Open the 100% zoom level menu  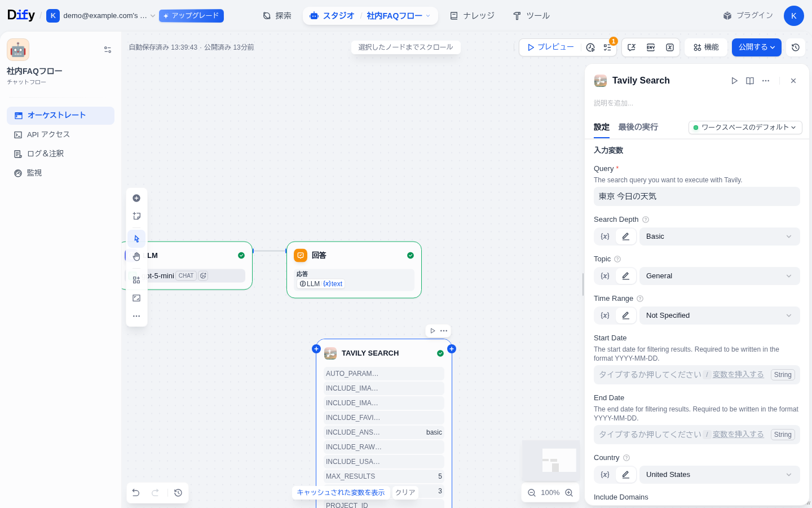pyautogui.click(x=550, y=493)
